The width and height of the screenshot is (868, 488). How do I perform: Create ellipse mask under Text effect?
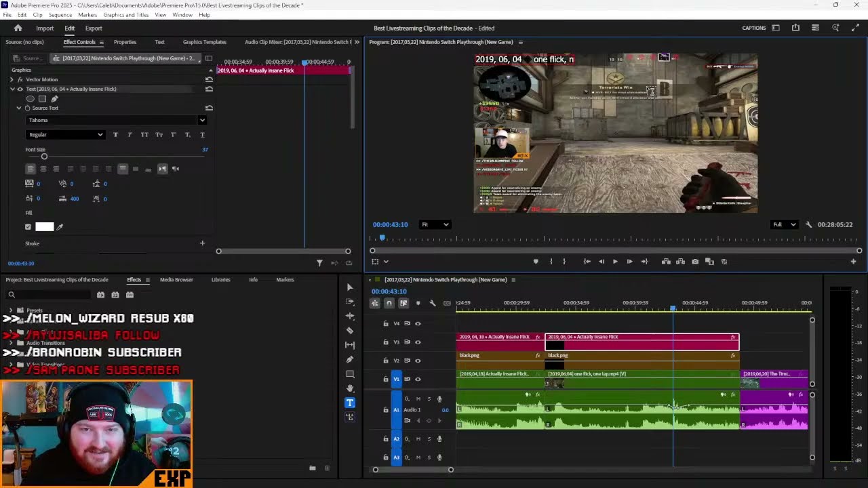[30, 99]
